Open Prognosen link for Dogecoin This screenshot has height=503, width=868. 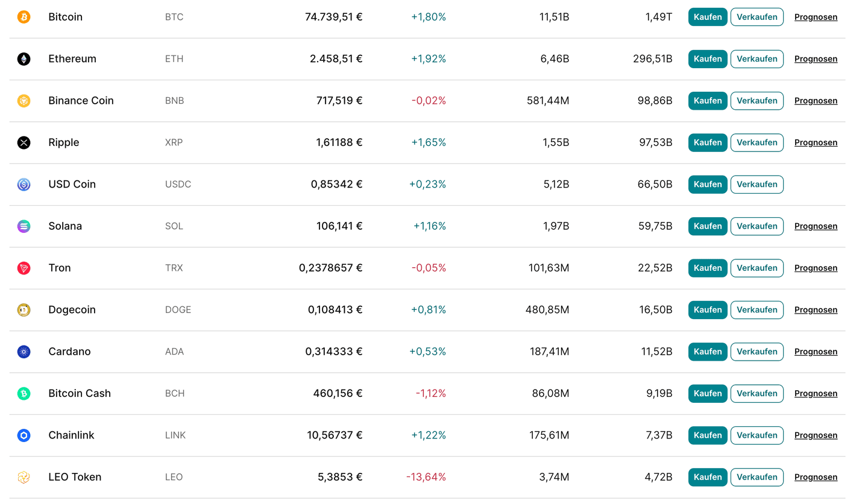[816, 310]
